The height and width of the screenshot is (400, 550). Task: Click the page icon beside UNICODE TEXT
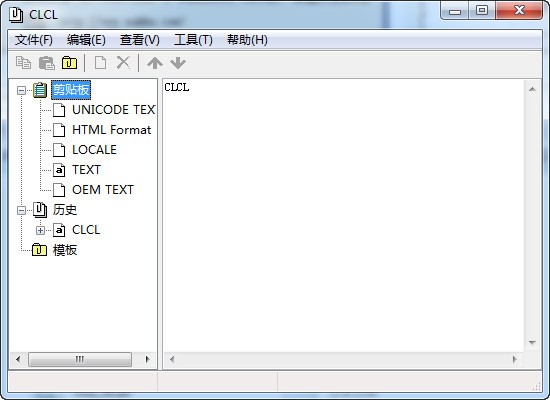pos(59,110)
